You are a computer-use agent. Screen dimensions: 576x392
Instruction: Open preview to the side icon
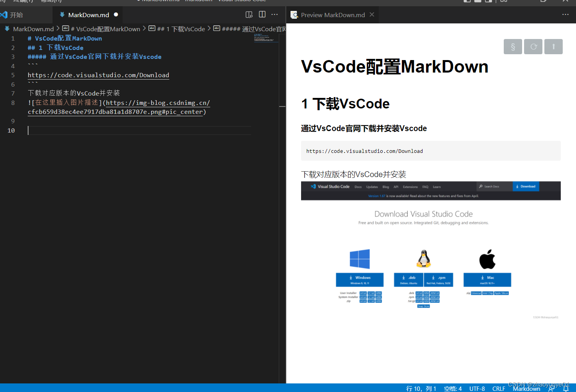(x=249, y=15)
